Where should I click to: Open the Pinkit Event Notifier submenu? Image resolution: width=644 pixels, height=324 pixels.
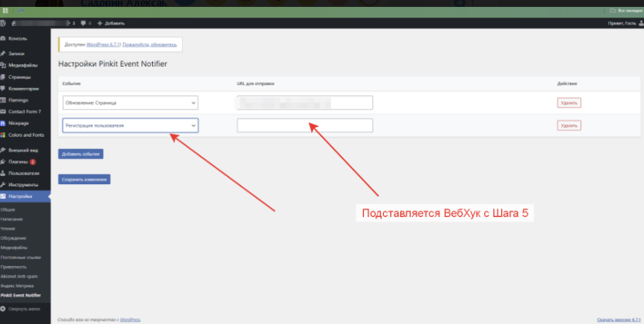click(x=21, y=295)
